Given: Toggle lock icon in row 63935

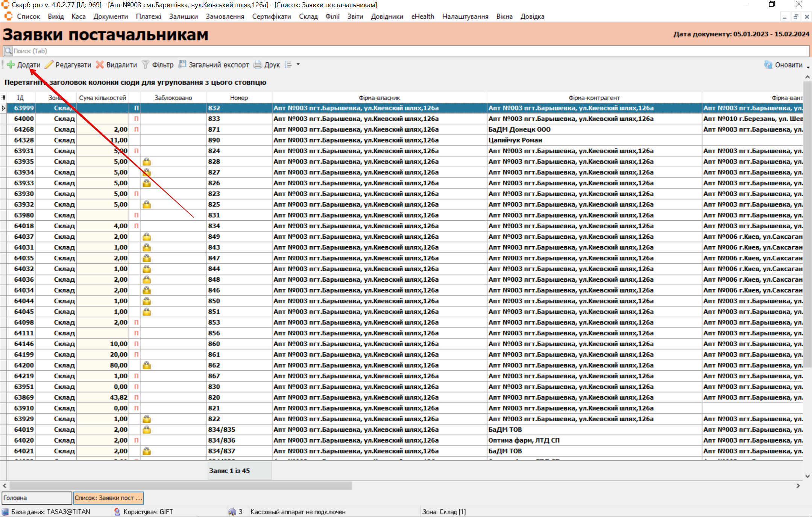Looking at the screenshot, I should (147, 162).
